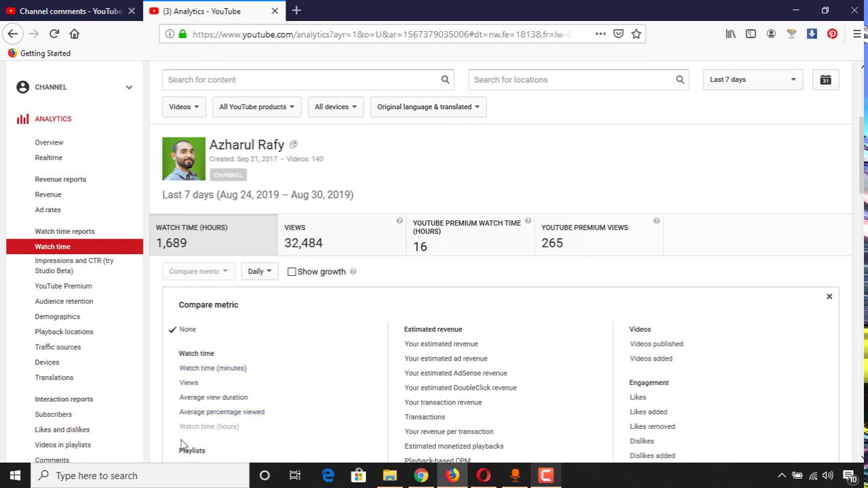This screenshot has height=488, width=868.
Task: Open the All YouTube products dropdown
Action: coord(256,106)
